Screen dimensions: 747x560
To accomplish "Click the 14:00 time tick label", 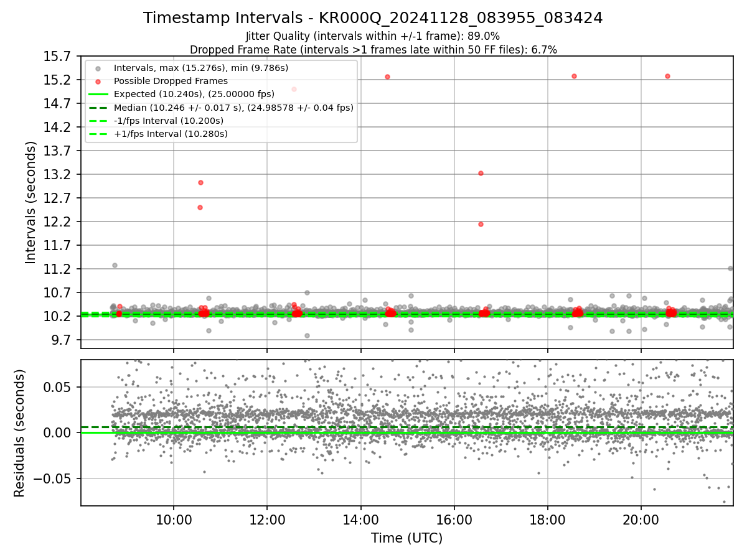I will tap(360, 520).
